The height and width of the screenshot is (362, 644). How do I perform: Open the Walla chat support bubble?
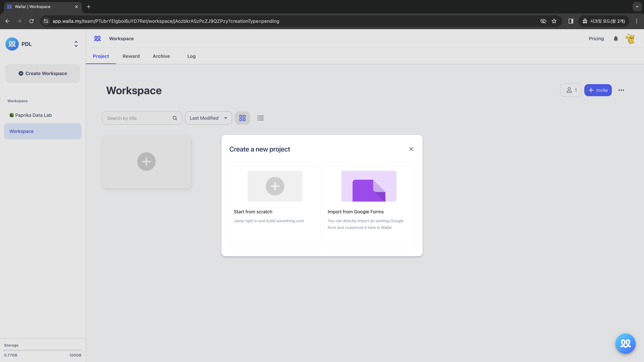click(x=625, y=344)
